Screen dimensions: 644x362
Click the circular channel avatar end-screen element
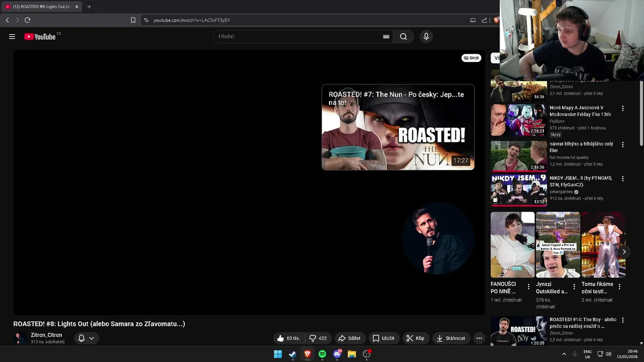[438, 238]
